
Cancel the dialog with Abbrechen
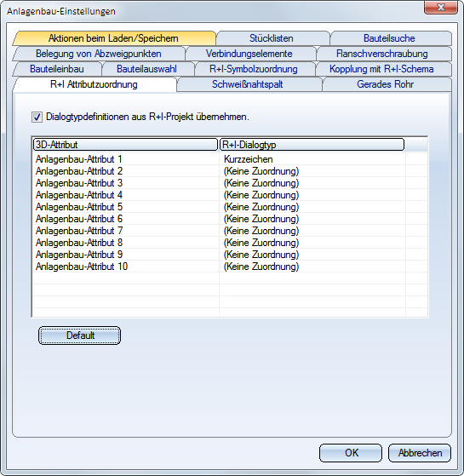pyautogui.click(x=420, y=453)
